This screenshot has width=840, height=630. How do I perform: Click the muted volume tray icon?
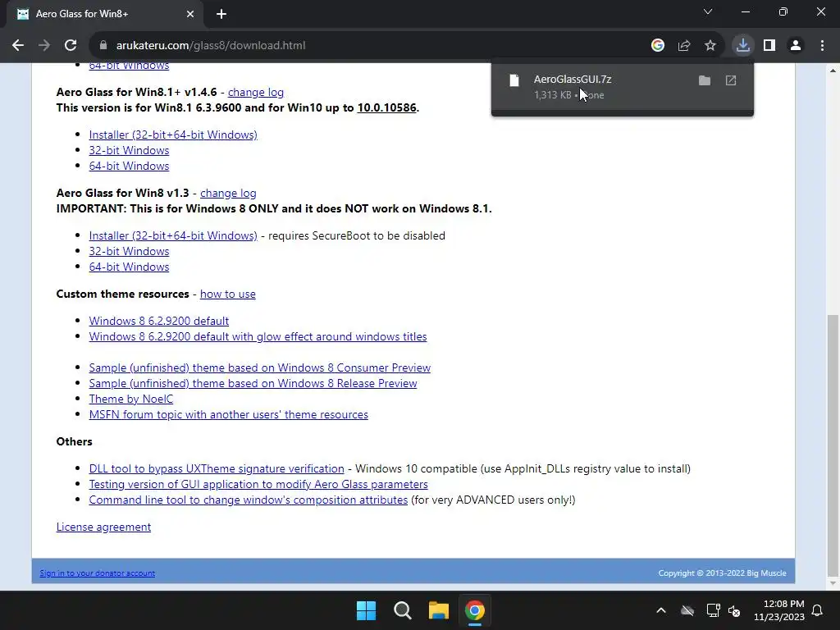click(x=734, y=610)
